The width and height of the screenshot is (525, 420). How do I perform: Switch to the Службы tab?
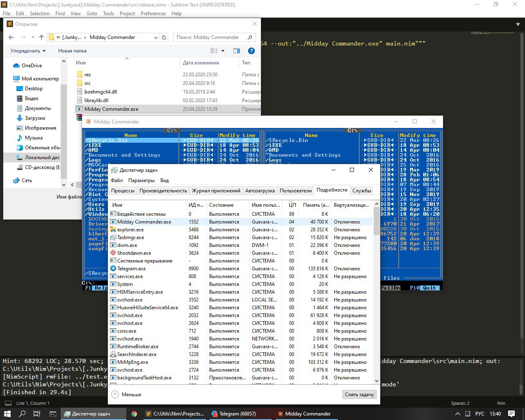click(x=361, y=191)
